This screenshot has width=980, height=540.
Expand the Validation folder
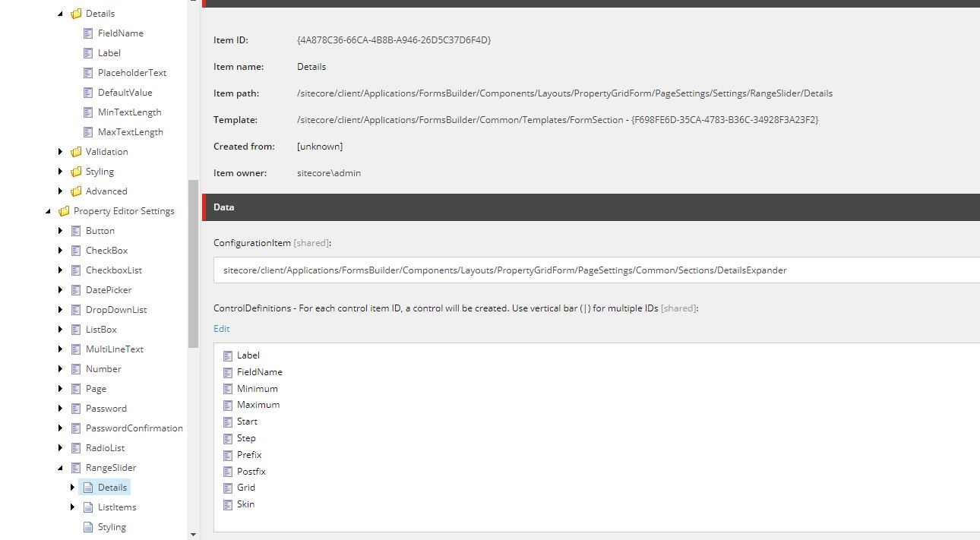61,151
